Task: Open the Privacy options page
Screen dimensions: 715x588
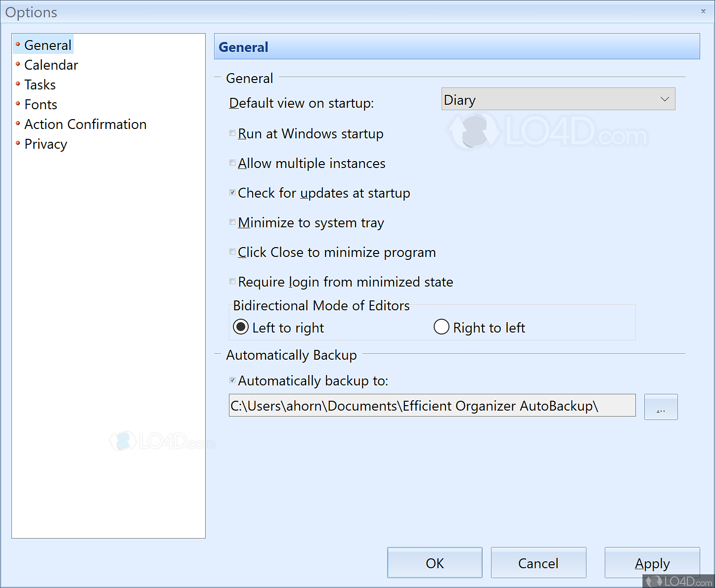Action: (x=45, y=144)
